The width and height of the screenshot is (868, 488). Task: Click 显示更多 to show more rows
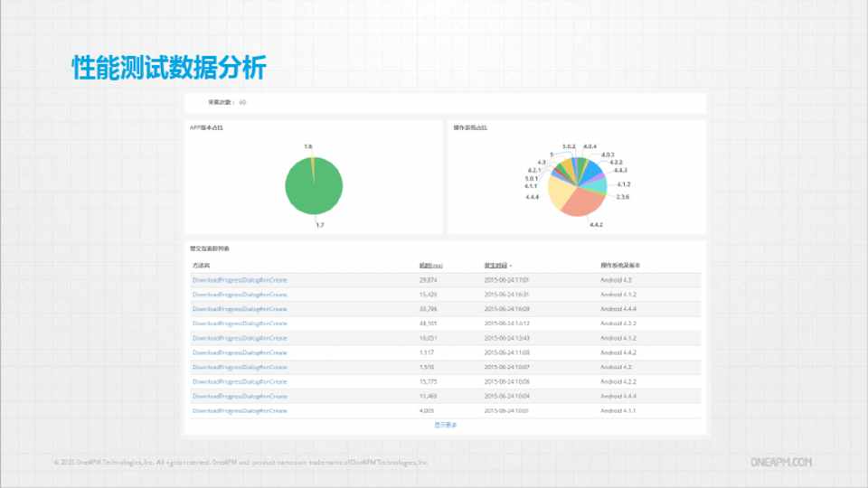tap(445, 425)
